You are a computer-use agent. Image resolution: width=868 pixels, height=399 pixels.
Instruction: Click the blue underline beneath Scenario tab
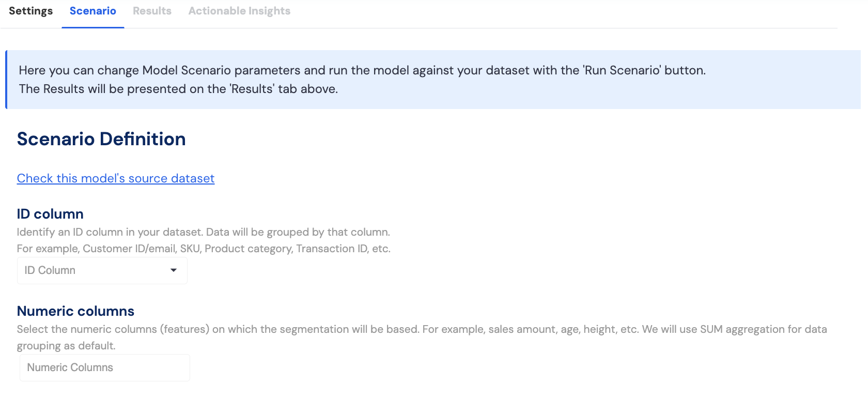(x=93, y=27)
